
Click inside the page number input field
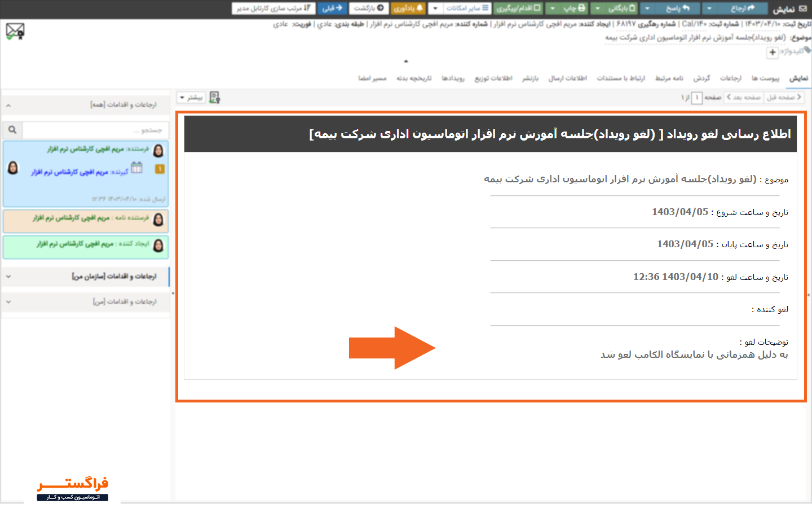point(696,97)
